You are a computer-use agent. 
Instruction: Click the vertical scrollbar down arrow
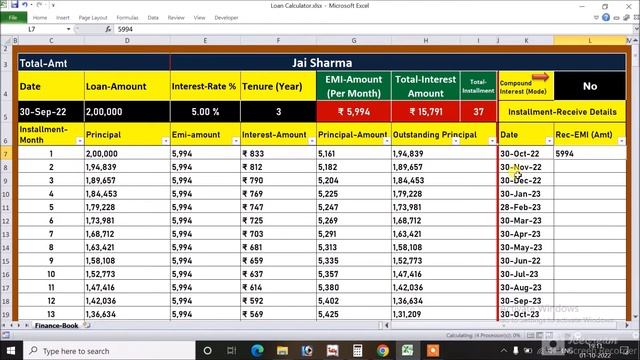pyautogui.click(x=636, y=316)
